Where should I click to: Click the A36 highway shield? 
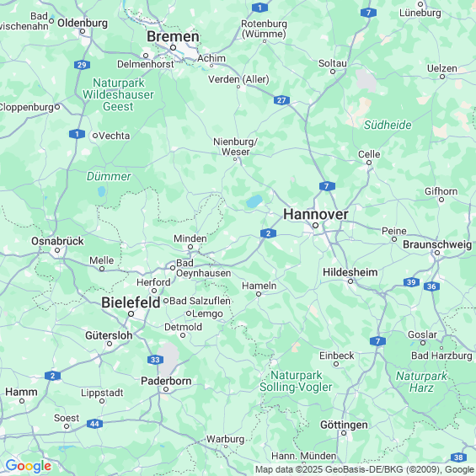[x=431, y=286]
